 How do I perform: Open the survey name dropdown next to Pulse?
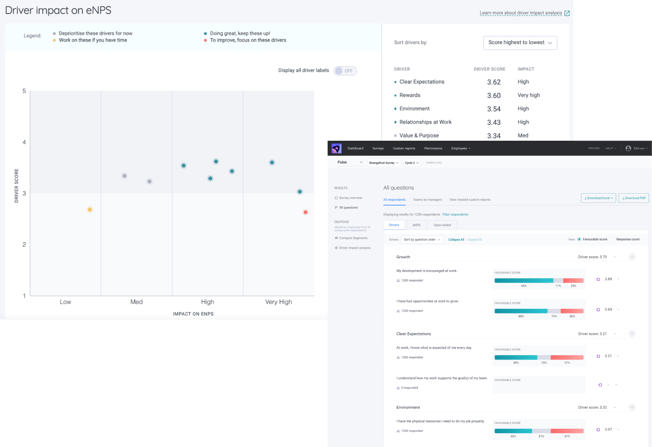click(383, 163)
